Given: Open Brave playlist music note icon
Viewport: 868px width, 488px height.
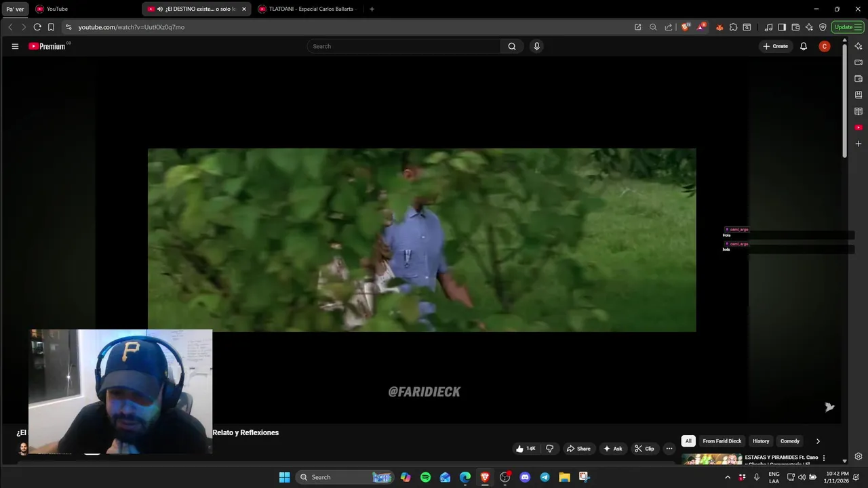Looking at the screenshot, I should (x=768, y=27).
